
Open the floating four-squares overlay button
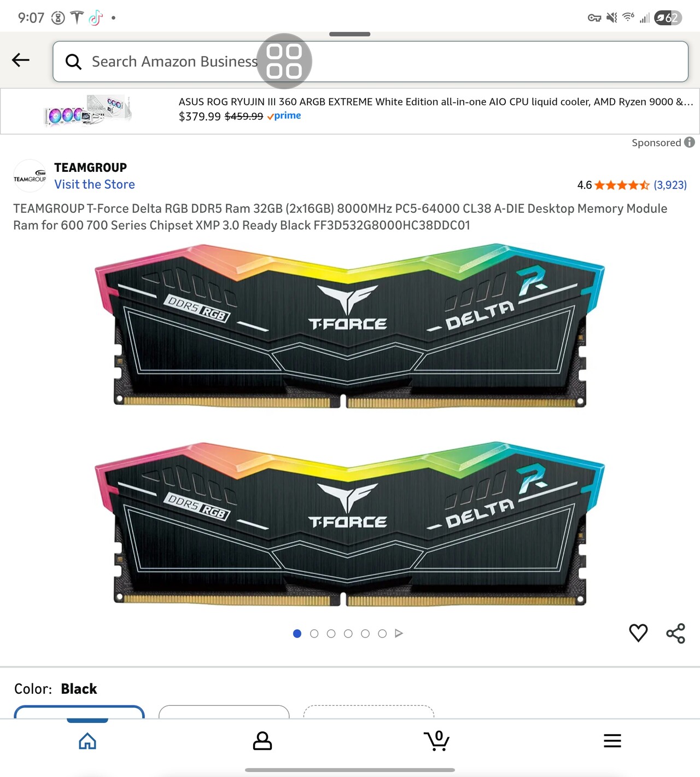[284, 61]
